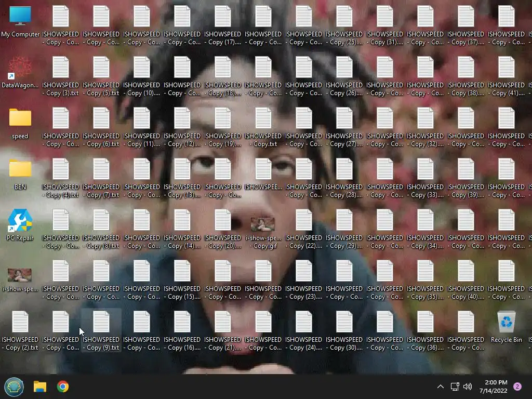Image resolution: width=532 pixels, height=399 pixels.
Task: Select ISHOWSPEED - Copy (13) file
Action: tap(182, 179)
